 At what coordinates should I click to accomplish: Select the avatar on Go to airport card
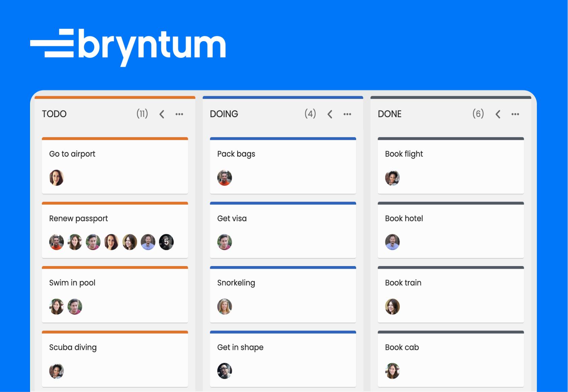56,178
